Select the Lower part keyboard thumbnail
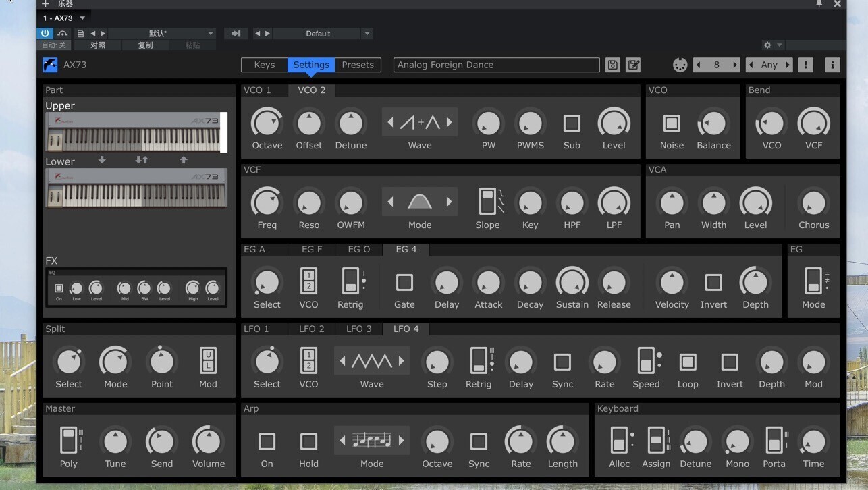Image resolution: width=868 pixels, height=490 pixels. tap(136, 188)
